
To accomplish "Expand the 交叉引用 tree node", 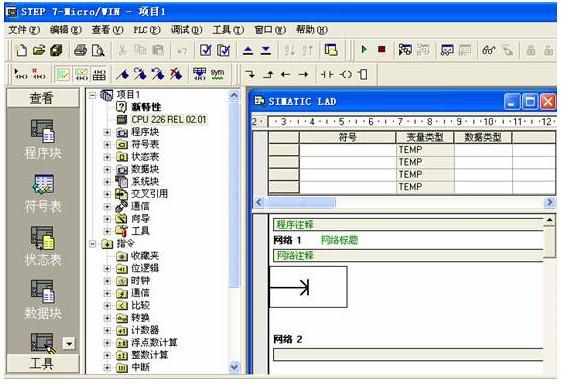I will click(x=107, y=194).
